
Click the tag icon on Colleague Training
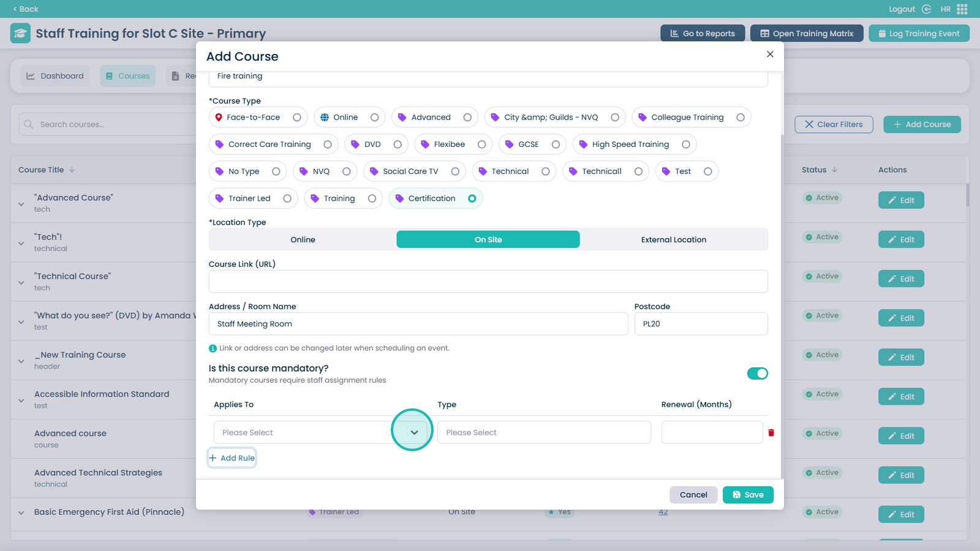[642, 118]
